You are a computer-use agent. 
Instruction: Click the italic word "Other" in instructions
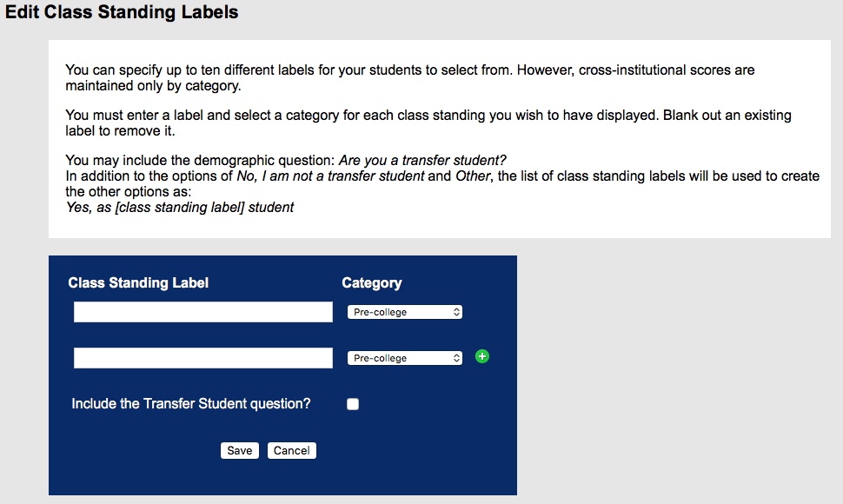pos(473,176)
